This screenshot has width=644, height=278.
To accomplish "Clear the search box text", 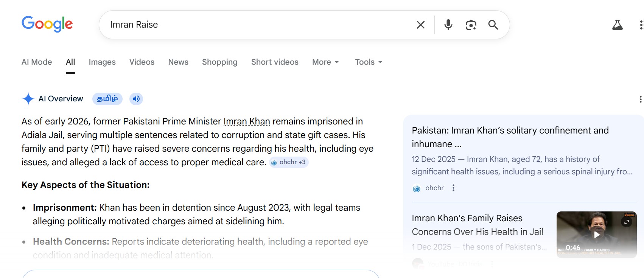I will point(420,25).
